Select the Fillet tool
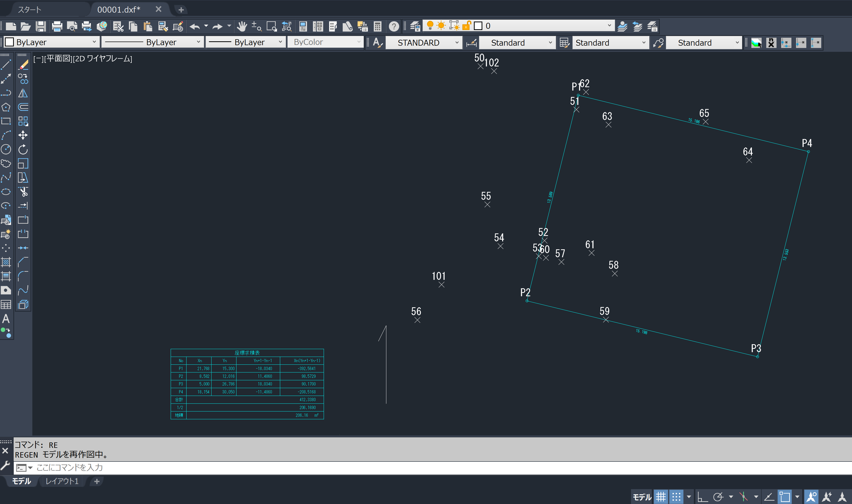The height and width of the screenshot is (504, 852). pyautogui.click(x=23, y=276)
